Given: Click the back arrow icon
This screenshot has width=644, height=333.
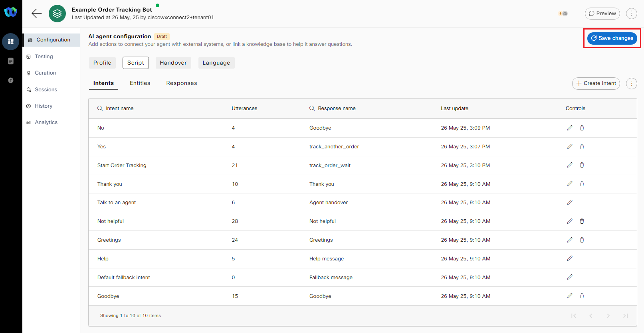Looking at the screenshot, I should pyautogui.click(x=37, y=14).
